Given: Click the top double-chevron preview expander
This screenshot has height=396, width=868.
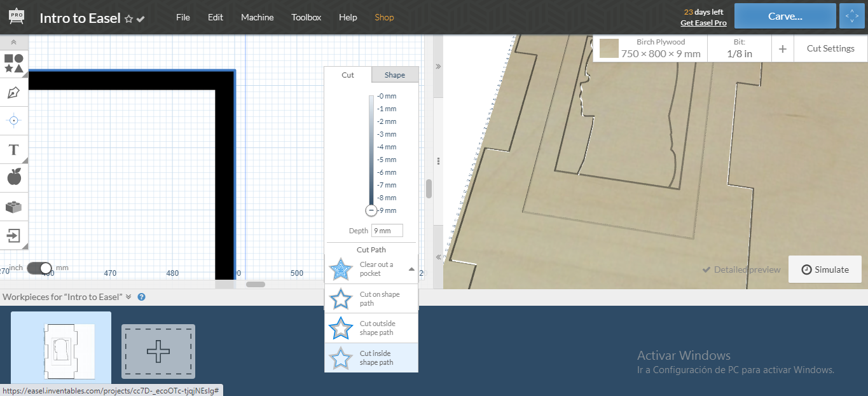Looking at the screenshot, I should [x=438, y=66].
